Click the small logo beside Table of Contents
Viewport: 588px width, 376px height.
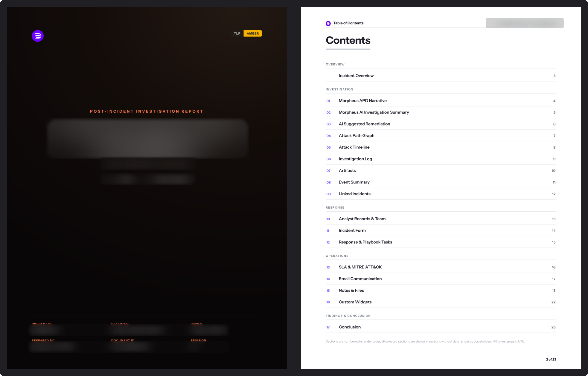[x=328, y=23]
